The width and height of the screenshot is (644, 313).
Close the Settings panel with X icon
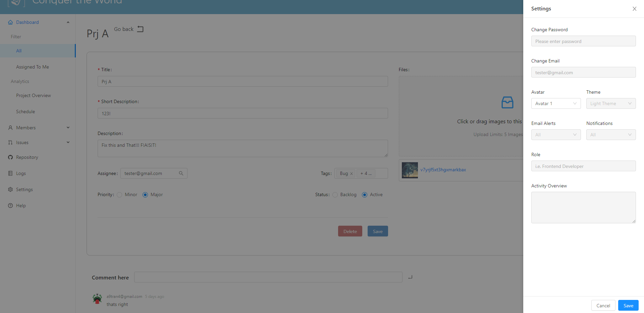[x=634, y=9]
